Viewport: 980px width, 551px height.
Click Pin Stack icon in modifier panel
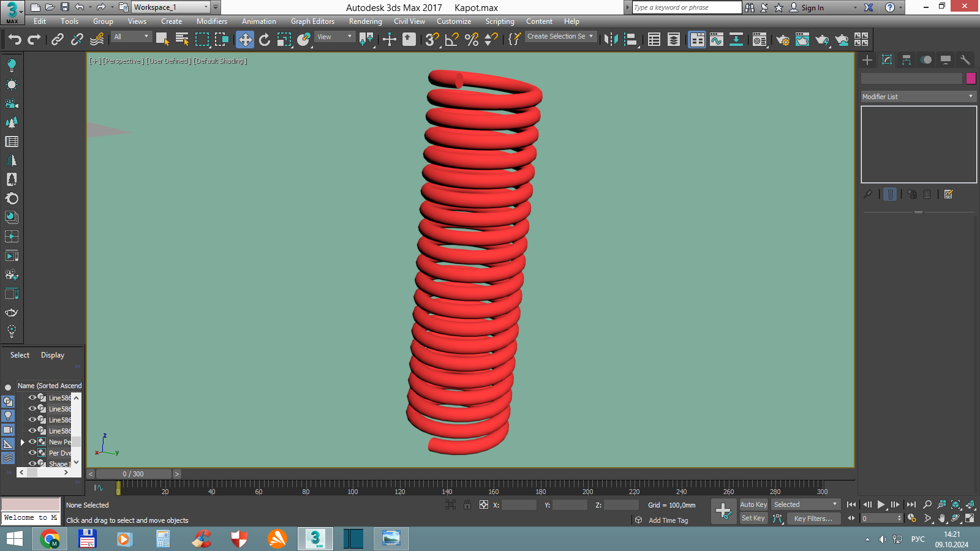pyautogui.click(x=868, y=194)
